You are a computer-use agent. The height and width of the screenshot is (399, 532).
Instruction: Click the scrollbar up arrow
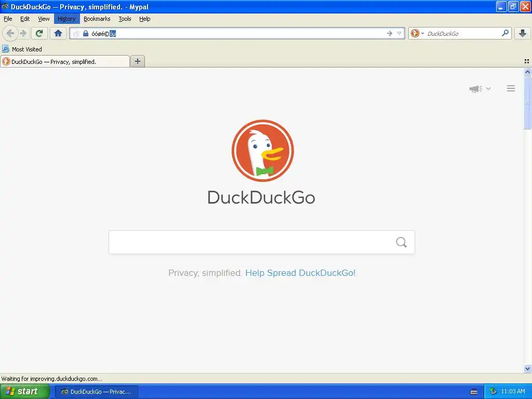click(x=527, y=72)
